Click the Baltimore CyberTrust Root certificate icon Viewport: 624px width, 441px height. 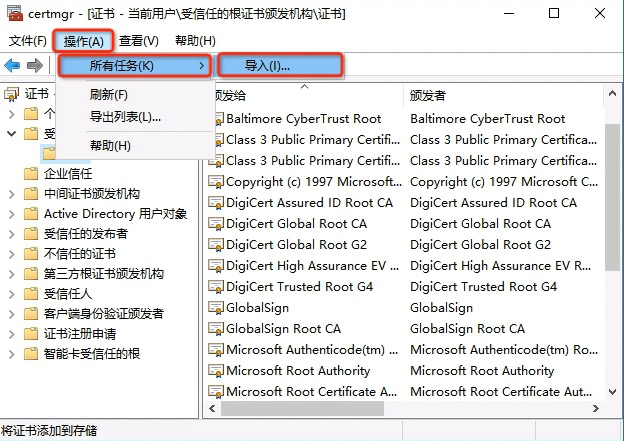click(215, 119)
